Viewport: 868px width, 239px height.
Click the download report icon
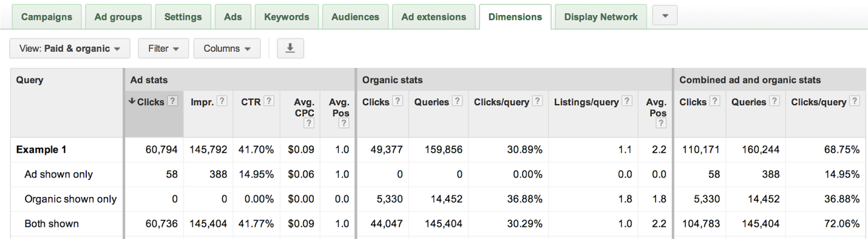pyautogui.click(x=290, y=48)
